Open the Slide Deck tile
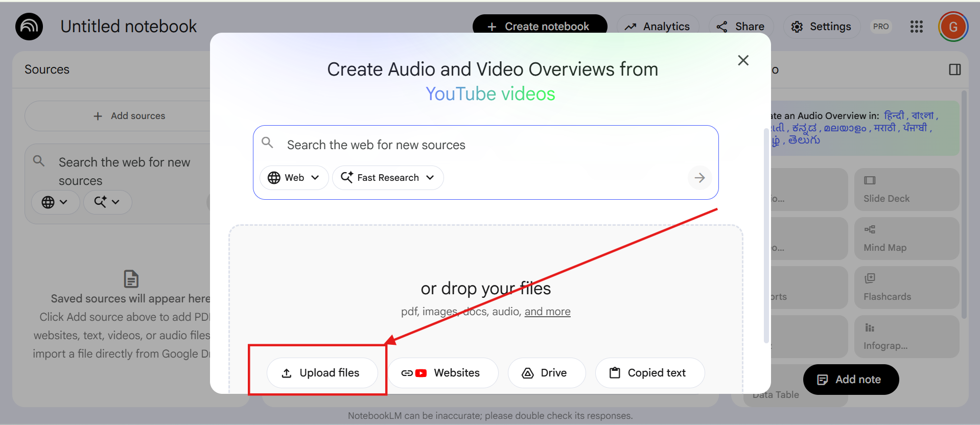 coord(906,190)
